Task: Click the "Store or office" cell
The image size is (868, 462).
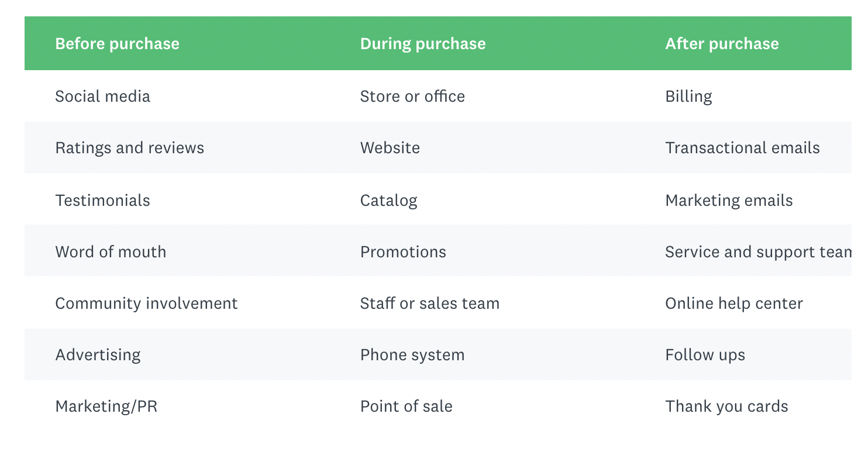Action: click(x=412, y=96)
